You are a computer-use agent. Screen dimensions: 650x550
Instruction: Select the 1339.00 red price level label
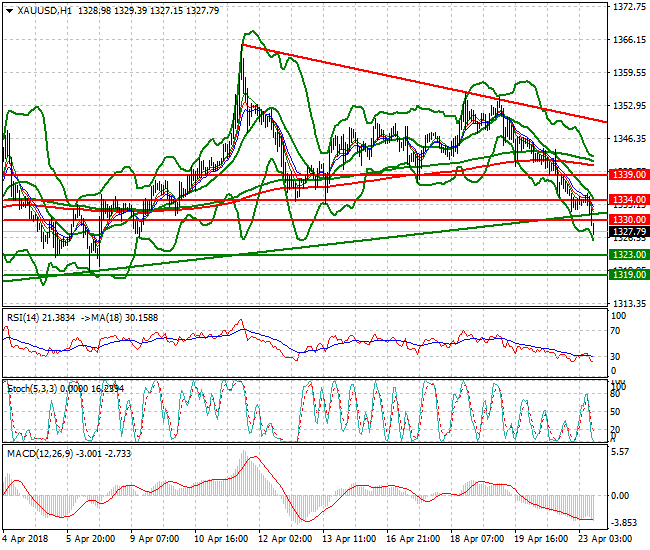[629, 174]
